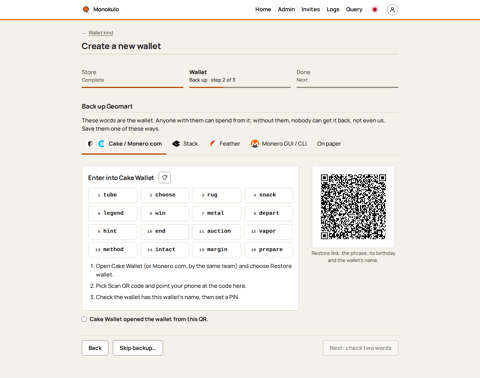
Task: Open the Admin menu item
Action: (286, 9)
